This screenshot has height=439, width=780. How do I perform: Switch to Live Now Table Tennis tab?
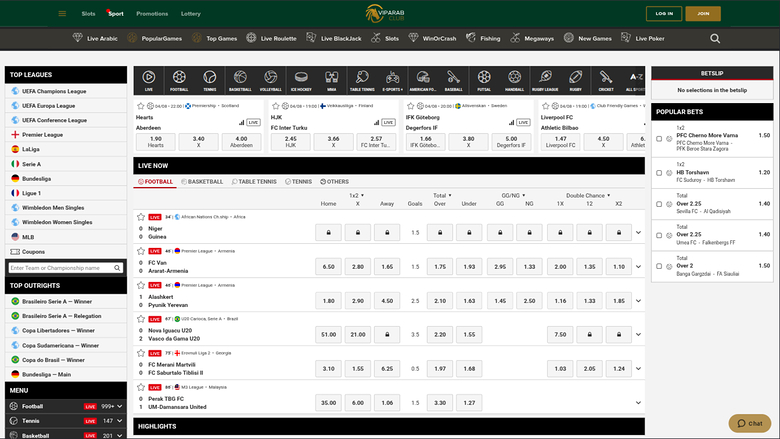254,182
